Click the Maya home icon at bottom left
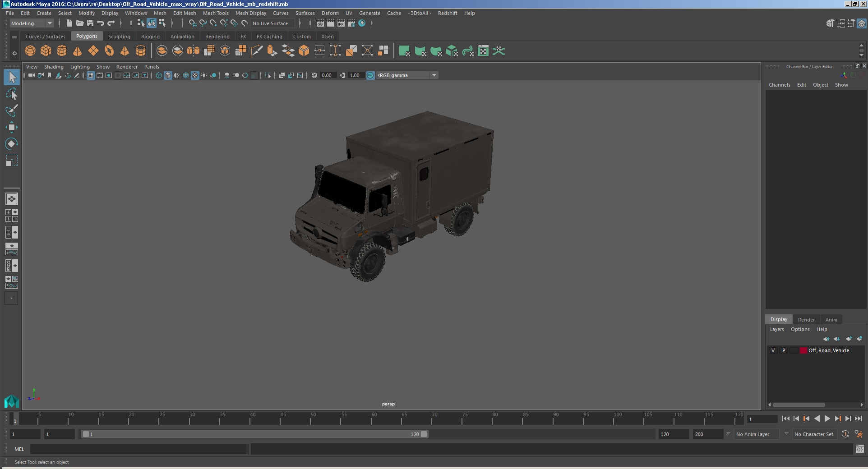 click(x=12, y=401)
